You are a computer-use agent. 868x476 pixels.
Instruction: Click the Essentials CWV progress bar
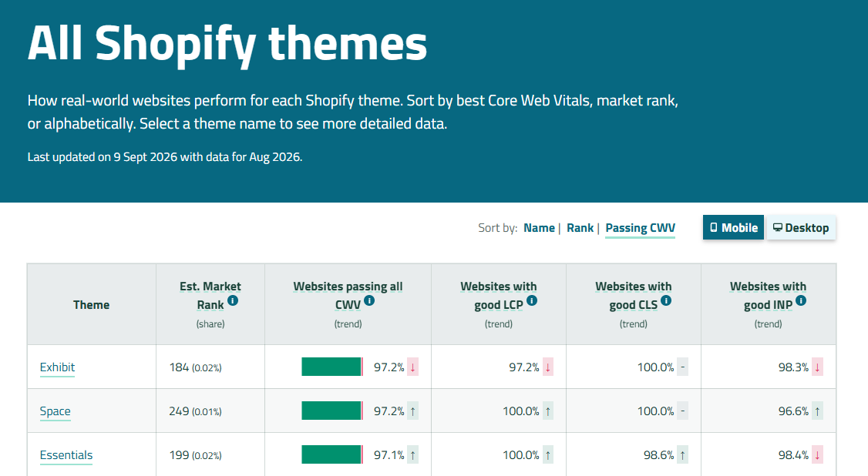tap(332, 454)
